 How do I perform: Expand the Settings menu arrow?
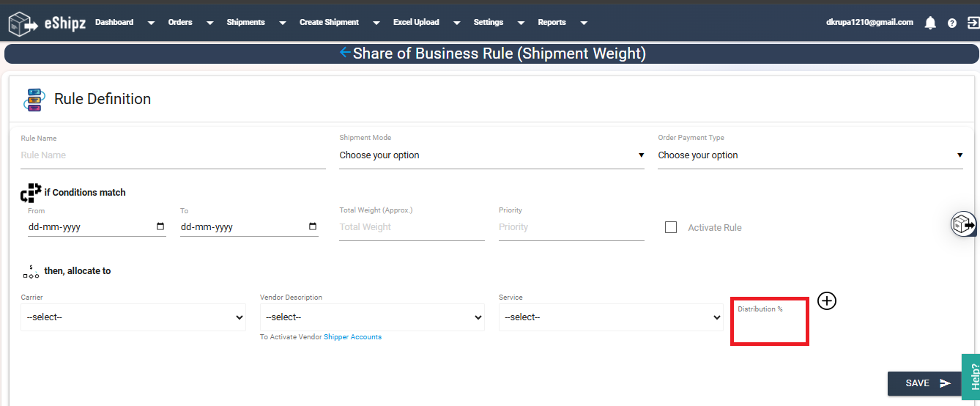coord(521,23)
